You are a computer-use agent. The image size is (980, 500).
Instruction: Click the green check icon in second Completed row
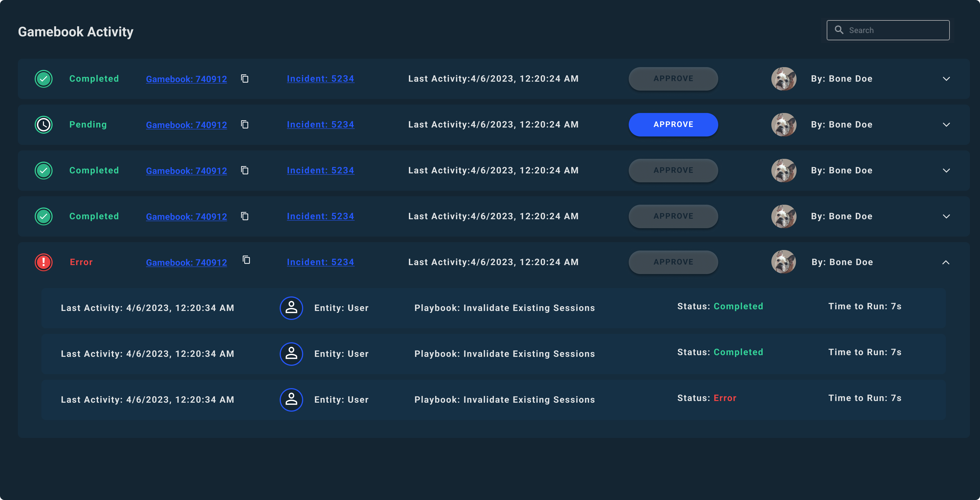click(44, 171)
